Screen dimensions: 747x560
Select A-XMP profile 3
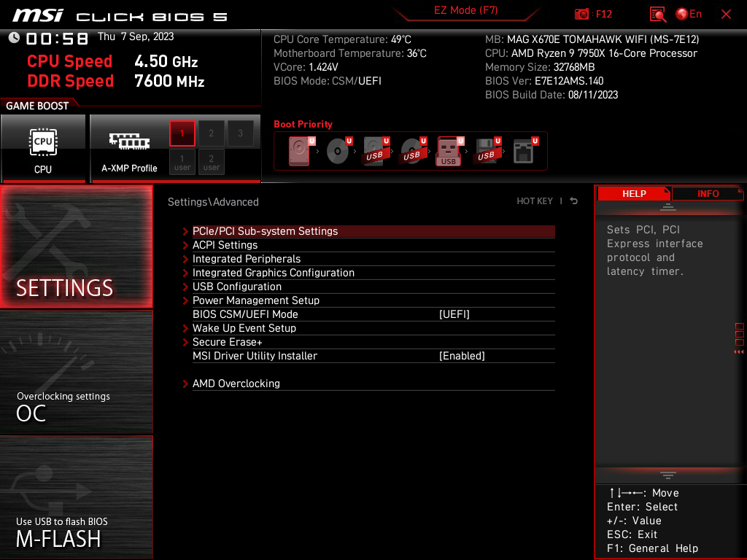click(x=240, y=133)
